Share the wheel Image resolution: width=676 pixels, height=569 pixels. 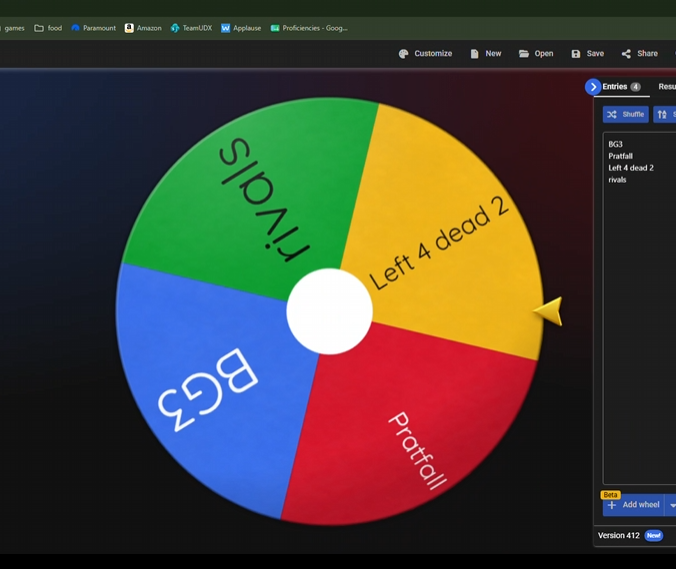(x=640, y=53)
